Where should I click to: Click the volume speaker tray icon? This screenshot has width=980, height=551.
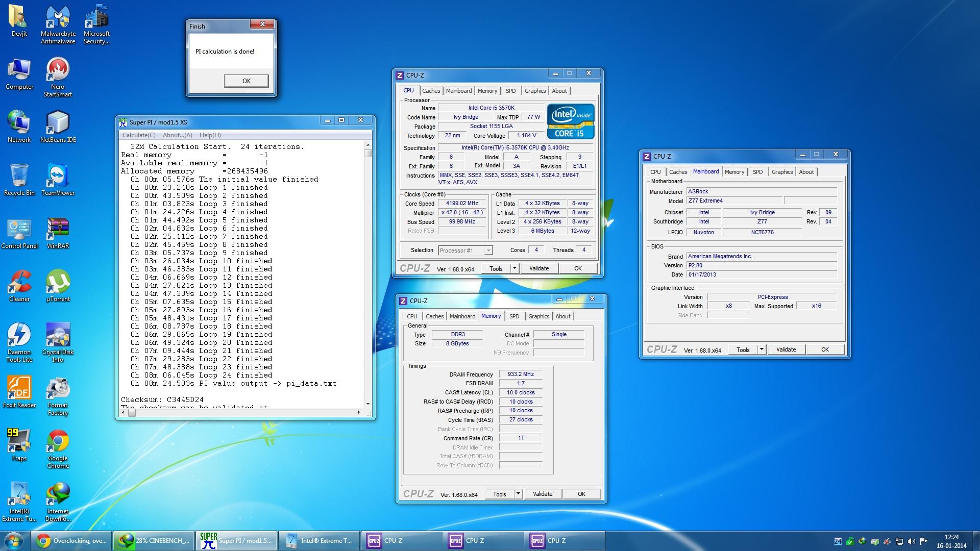pyautogui.click(x=911, y=541)
